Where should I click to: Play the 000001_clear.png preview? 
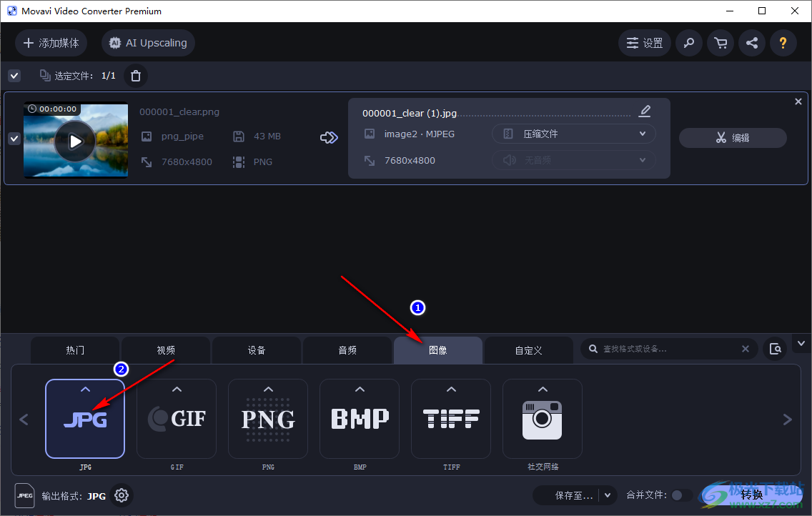tap(76, 141)
